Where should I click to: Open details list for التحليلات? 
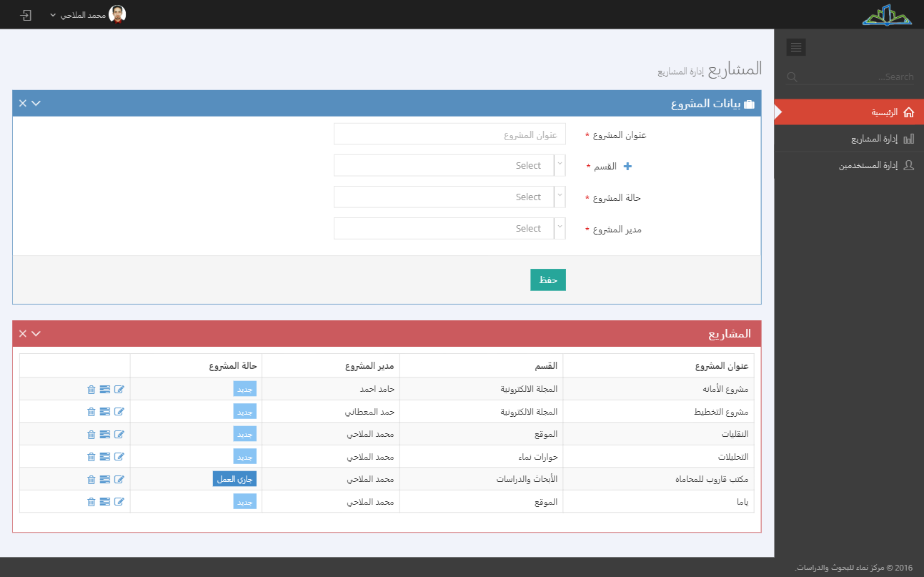tap(105, 457)
